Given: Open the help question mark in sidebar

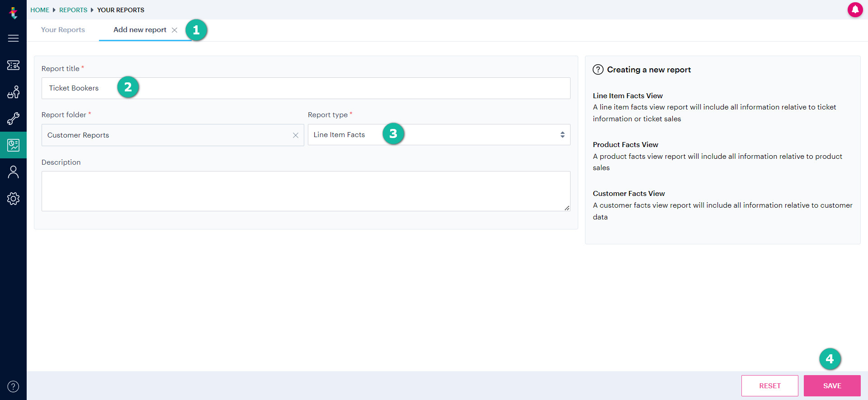Looking at the screenshot, I should [x=14, y=386].
